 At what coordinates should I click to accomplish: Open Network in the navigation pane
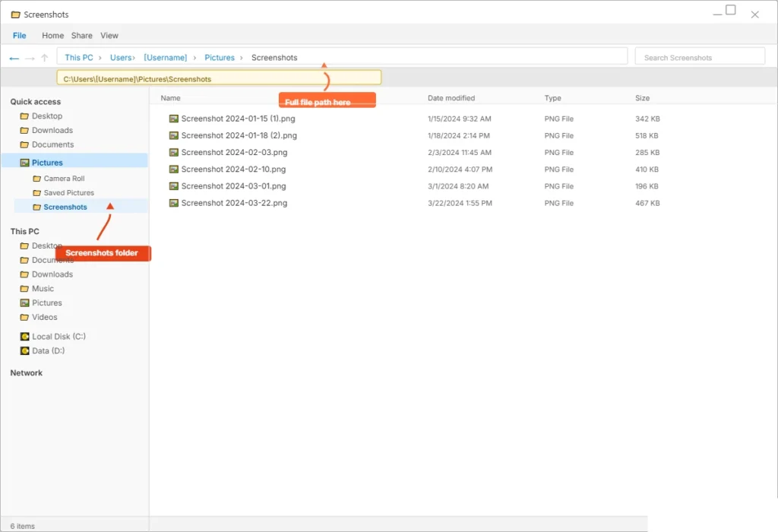coord(27,373)
